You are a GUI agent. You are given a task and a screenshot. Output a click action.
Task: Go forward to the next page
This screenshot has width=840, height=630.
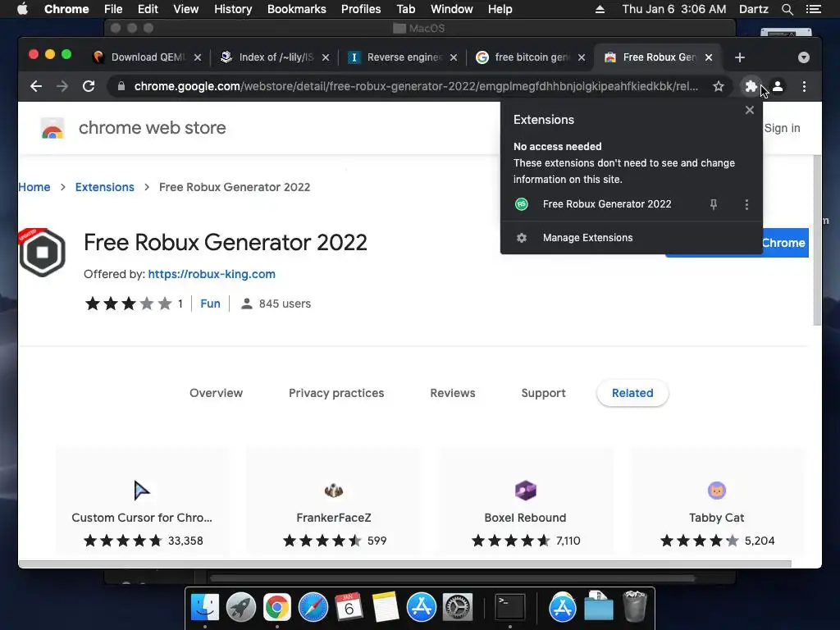tap(62, 86)
